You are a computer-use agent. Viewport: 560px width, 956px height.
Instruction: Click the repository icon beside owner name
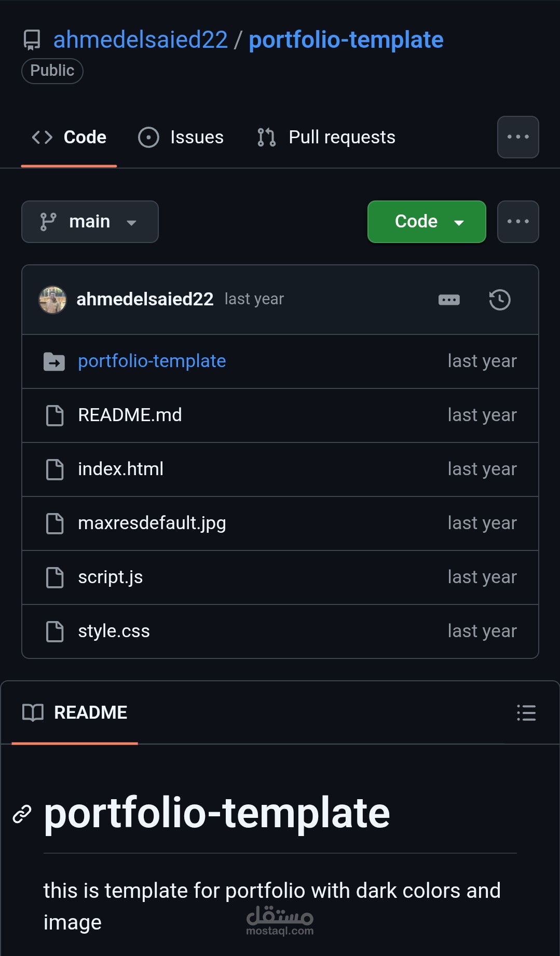[x=32, y=40]
